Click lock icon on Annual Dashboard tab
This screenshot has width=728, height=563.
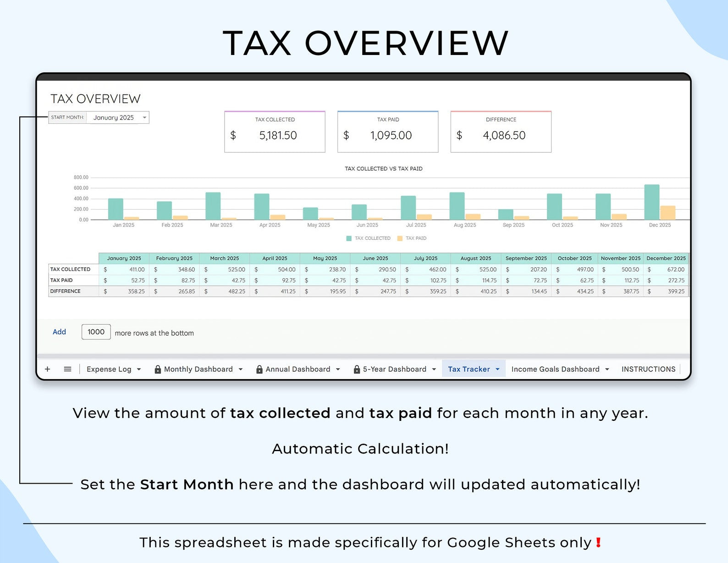[x=259, y=369]
